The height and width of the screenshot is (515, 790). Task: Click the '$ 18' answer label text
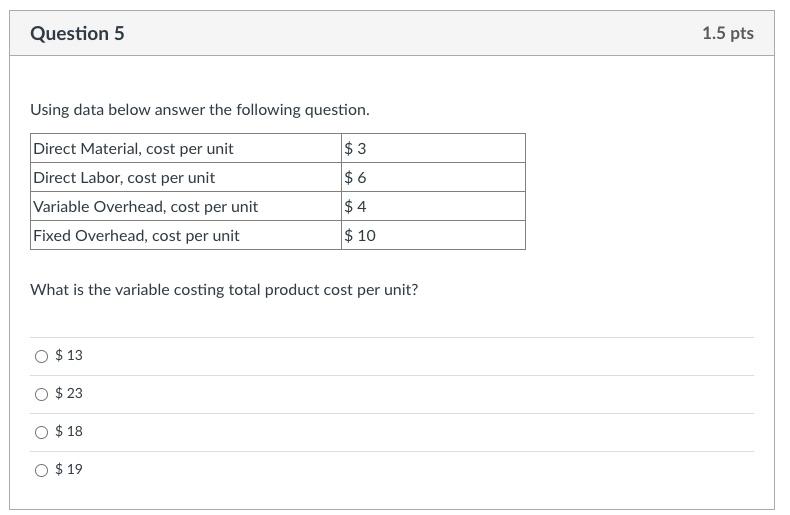click(x=69, y=431)
